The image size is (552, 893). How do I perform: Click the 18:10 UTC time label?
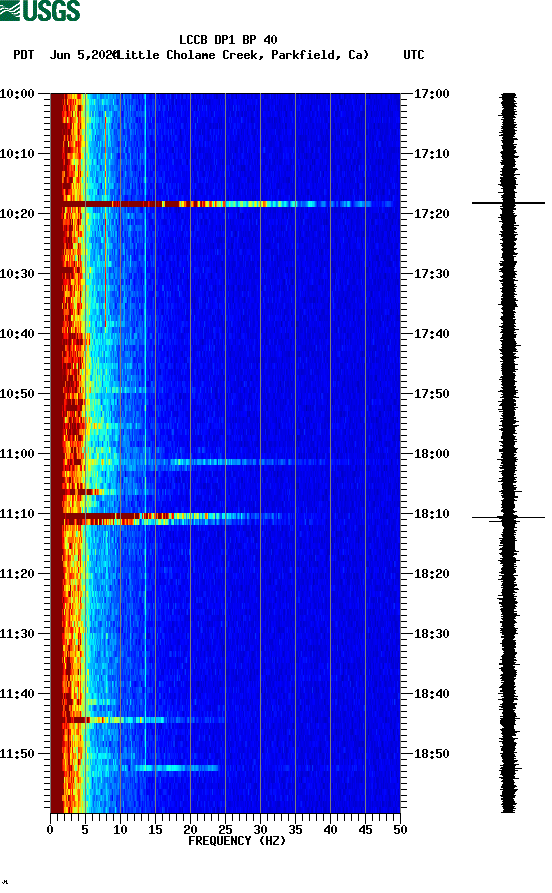pos(432,514)
